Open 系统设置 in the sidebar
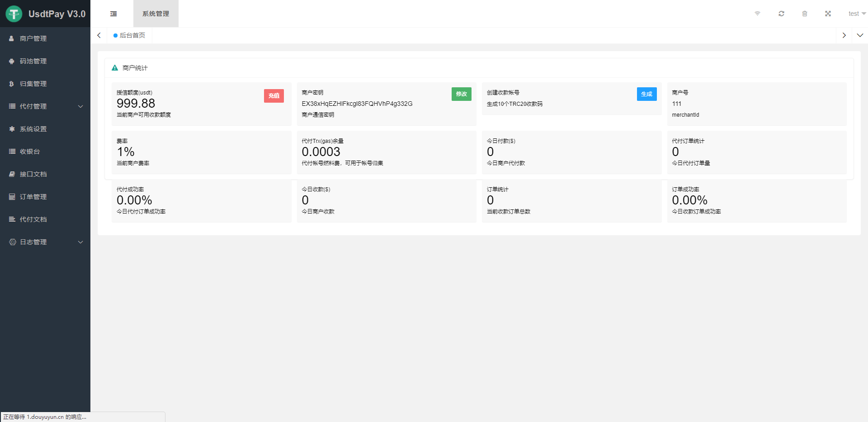This screenshot has height=422, width=868. (45, 129)
